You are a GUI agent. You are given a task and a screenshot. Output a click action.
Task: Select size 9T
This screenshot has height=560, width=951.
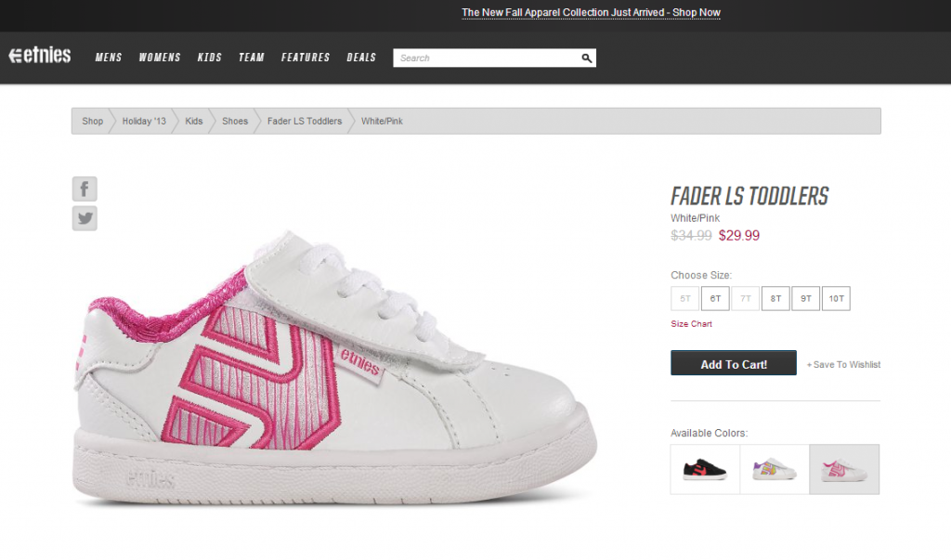click(x=805, y=299)
